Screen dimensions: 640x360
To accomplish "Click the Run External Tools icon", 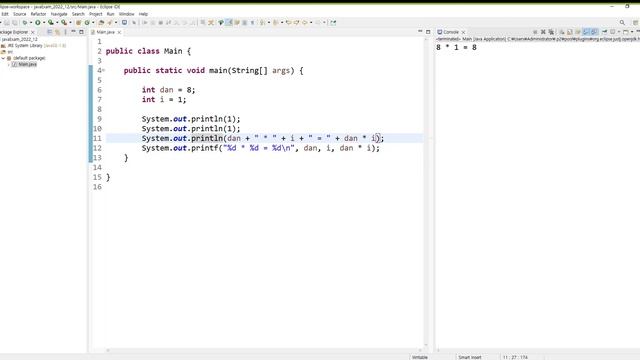I will coord(64,22).
